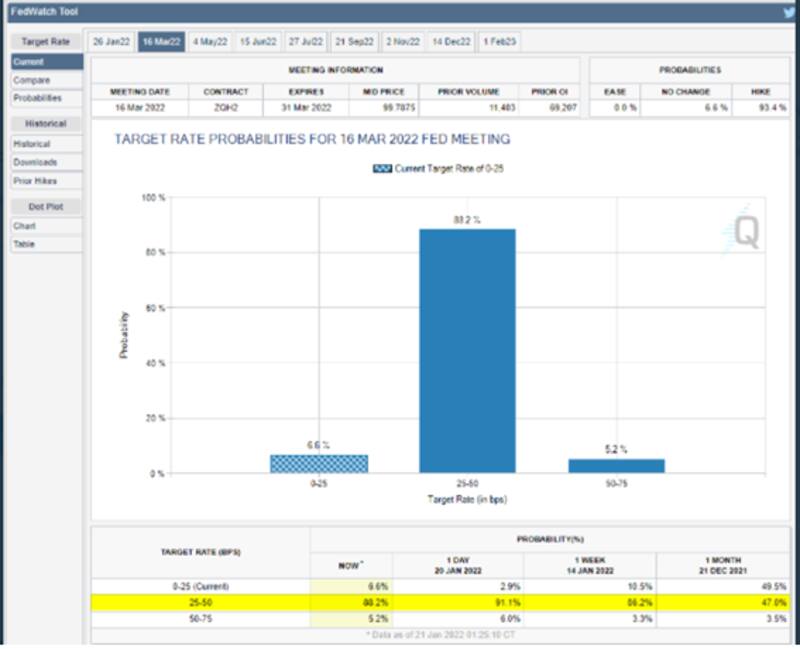Select Current in the Target Rate section
This screenshot has height=649, width=800.
pos(28,62)
